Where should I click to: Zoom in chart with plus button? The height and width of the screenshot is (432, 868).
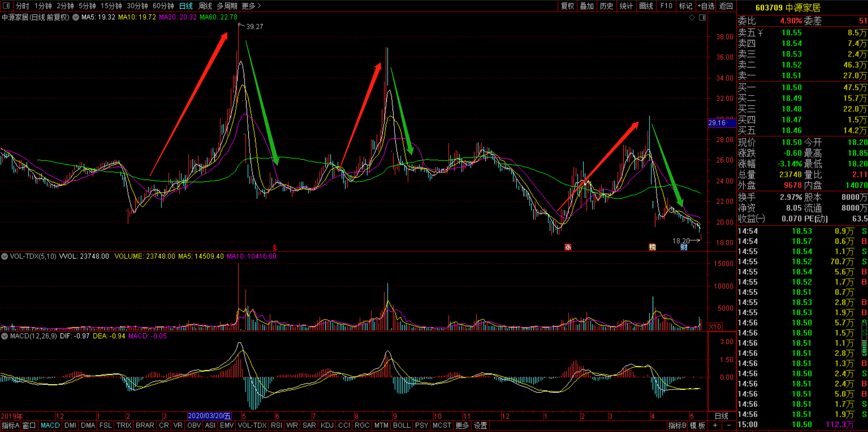tap(715, 426)
